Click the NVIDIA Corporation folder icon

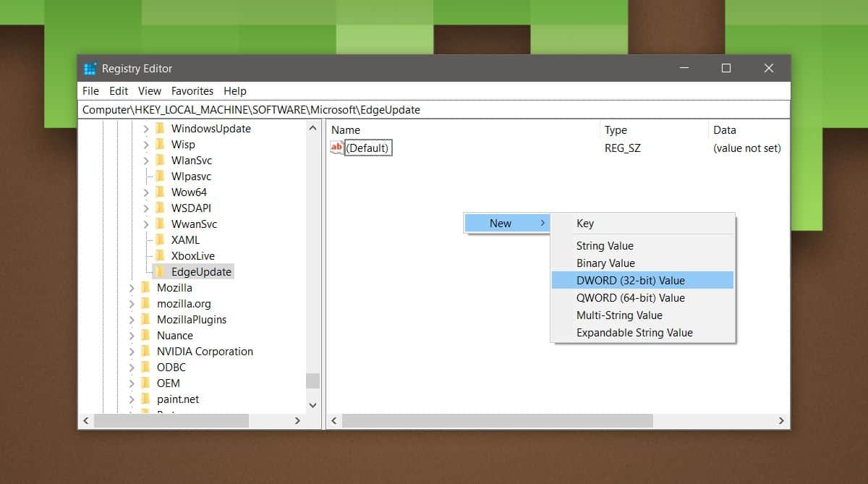pyautogui.click(x=145, y=352)
